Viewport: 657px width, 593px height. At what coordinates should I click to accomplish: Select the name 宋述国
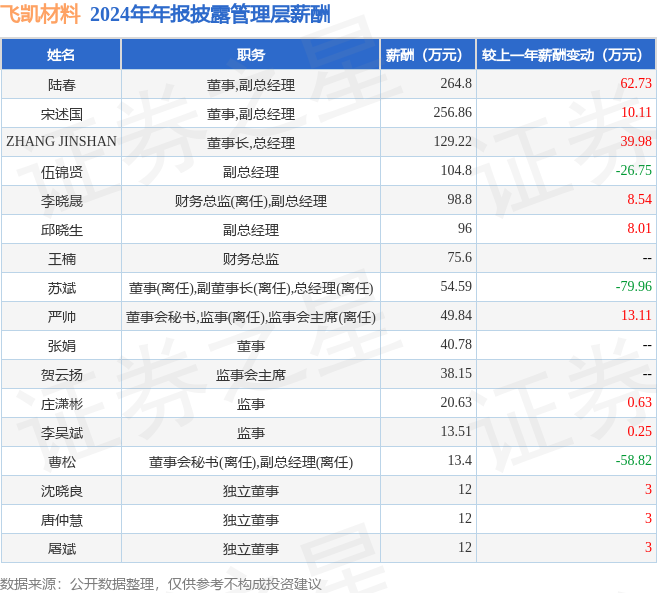pyautogui.click(x=62, y=114)
